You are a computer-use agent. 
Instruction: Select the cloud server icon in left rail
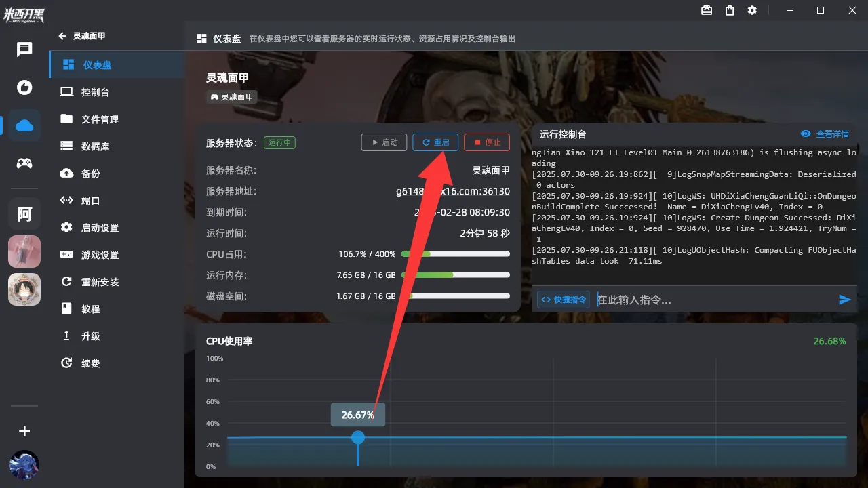24,125
